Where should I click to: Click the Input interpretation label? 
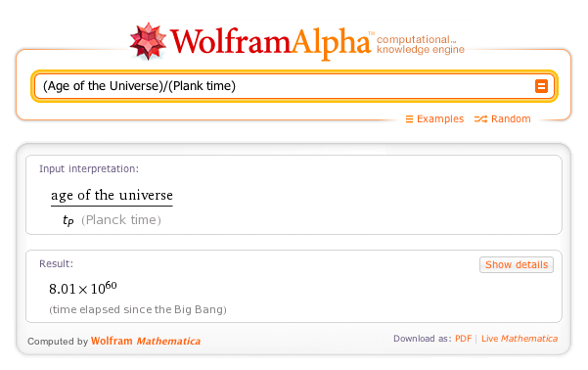click(89, 169)
